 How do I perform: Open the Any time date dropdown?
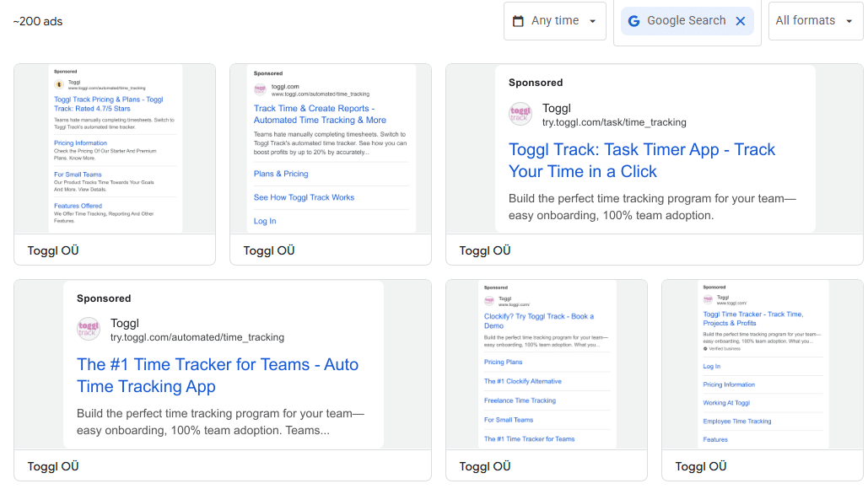click(x=554, y=21)
